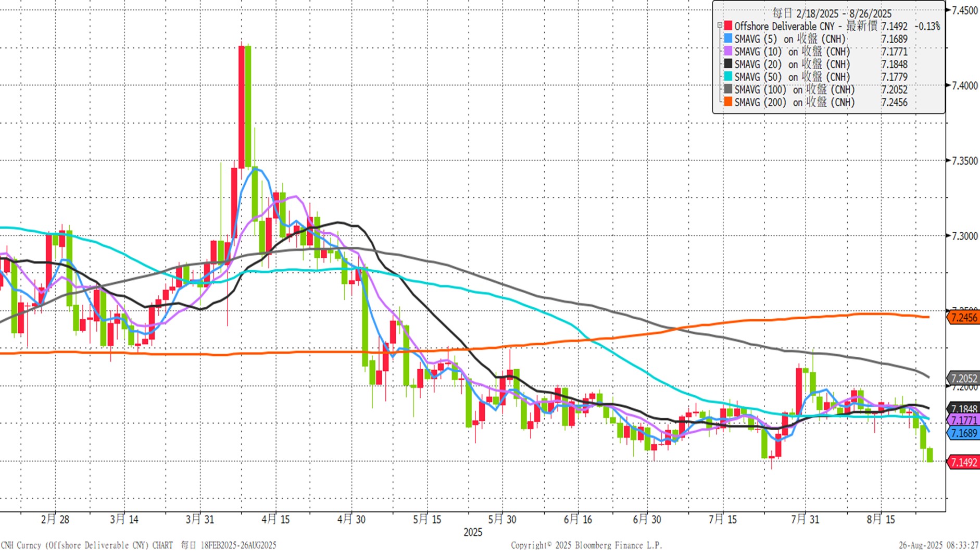Click the blue 7.1689 price axis tag

click(x=963, y=433)
